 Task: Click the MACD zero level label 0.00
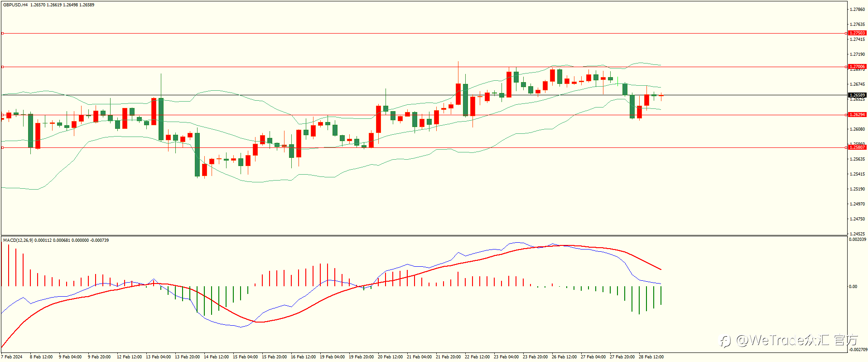pos(853,287)
